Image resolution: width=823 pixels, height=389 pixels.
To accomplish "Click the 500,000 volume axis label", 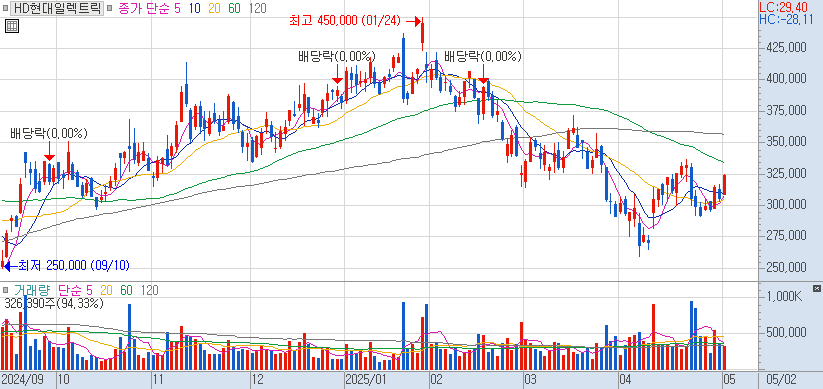I will (786, 333).
